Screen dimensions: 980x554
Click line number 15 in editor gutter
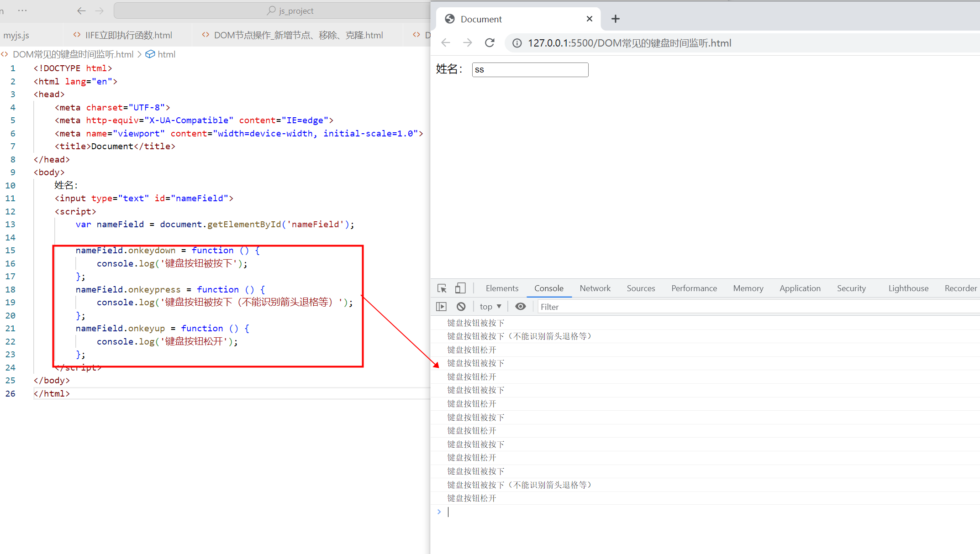(x=11, y=251)
